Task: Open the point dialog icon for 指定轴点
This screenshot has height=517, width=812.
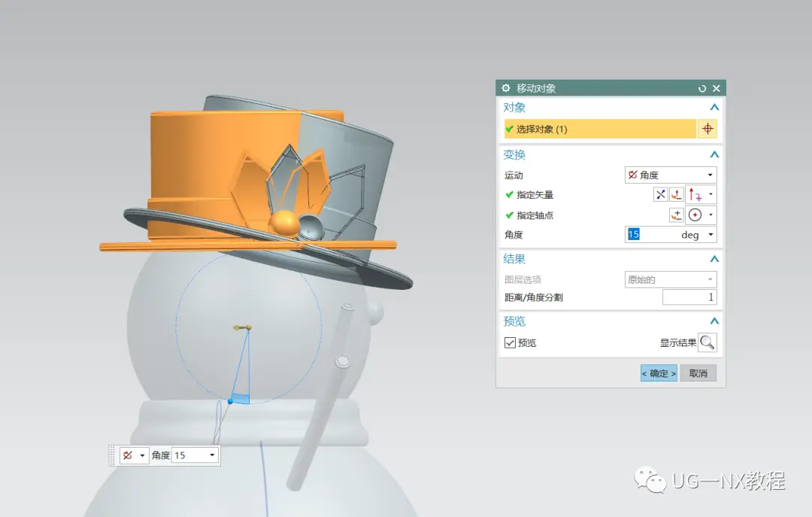Action: tap(677, 214)
